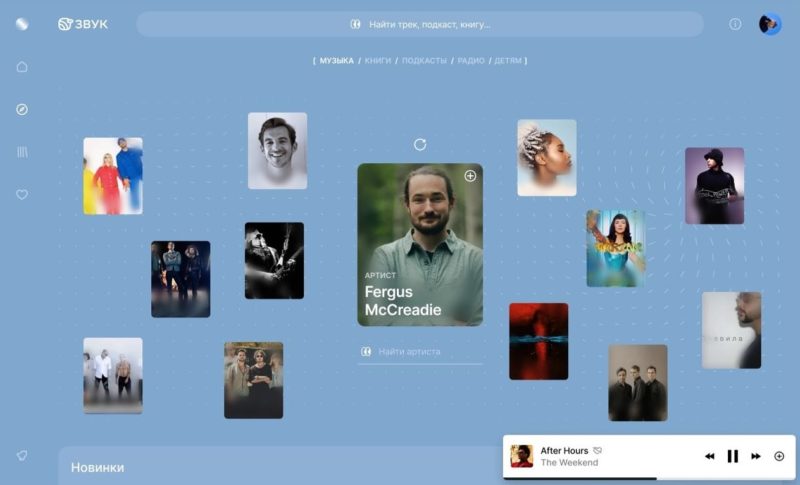The image size is (800, 485).
Task: Open the heart Favorites icon
Action: click(x=22, y=194)
